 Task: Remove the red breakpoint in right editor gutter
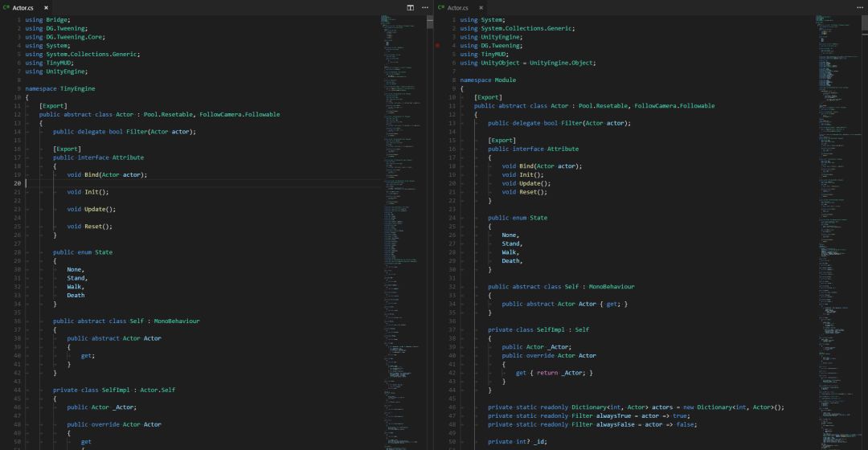(x=437, y=45)
